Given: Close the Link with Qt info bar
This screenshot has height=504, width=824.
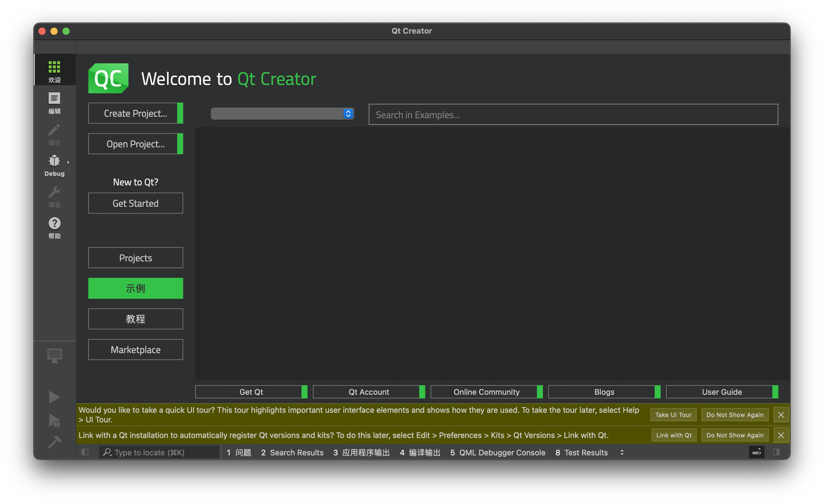Looking at the screenshot, I should click(x=781, y=435).
